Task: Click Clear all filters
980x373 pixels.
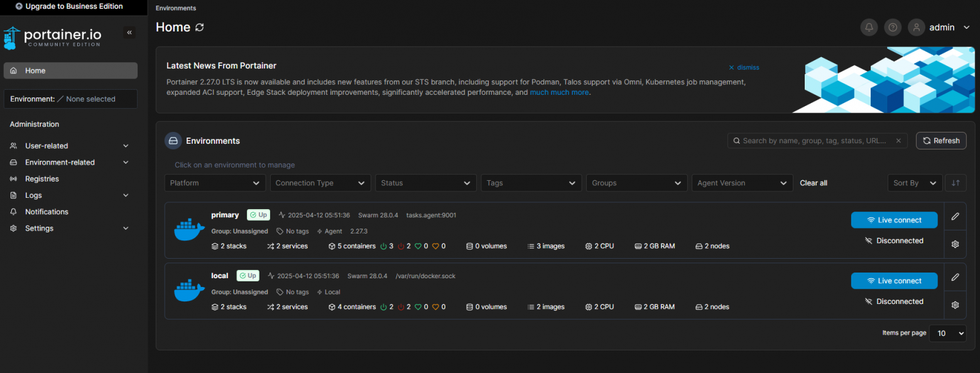Action: (x=814, y=183)
